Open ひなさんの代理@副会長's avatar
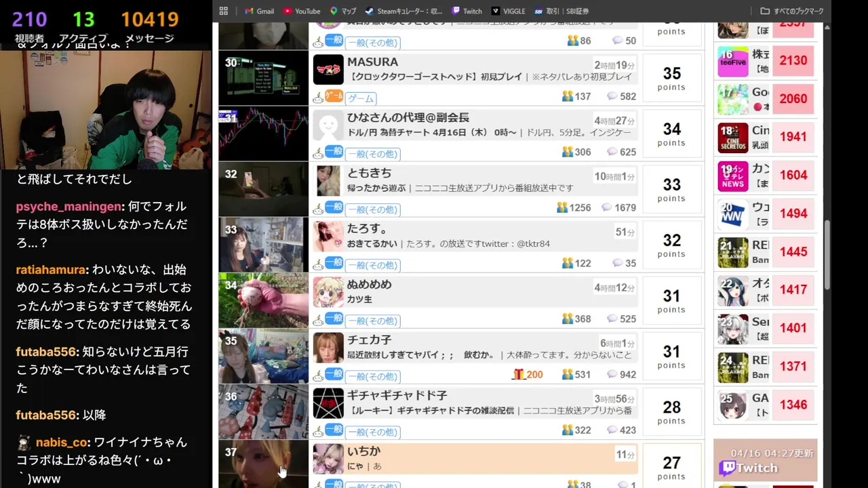The height and width of the screenshot is (488, 868). point(328,125)
